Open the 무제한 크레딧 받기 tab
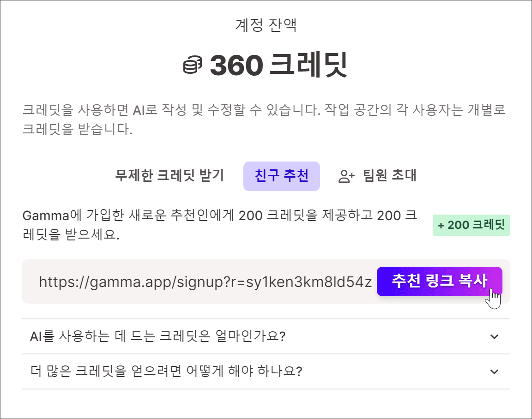The image size is (532, 419). coord(169,176)
